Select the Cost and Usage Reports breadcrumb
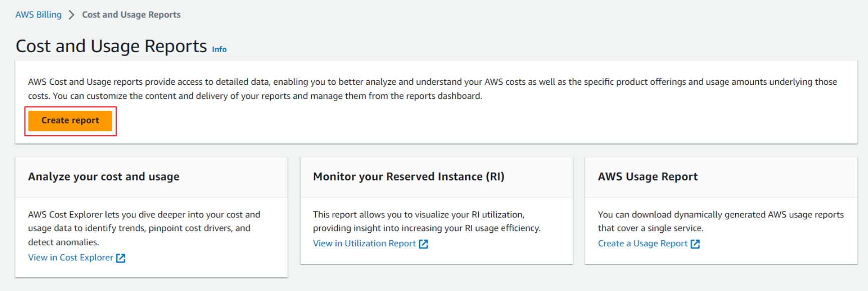 tap(131, 15)
